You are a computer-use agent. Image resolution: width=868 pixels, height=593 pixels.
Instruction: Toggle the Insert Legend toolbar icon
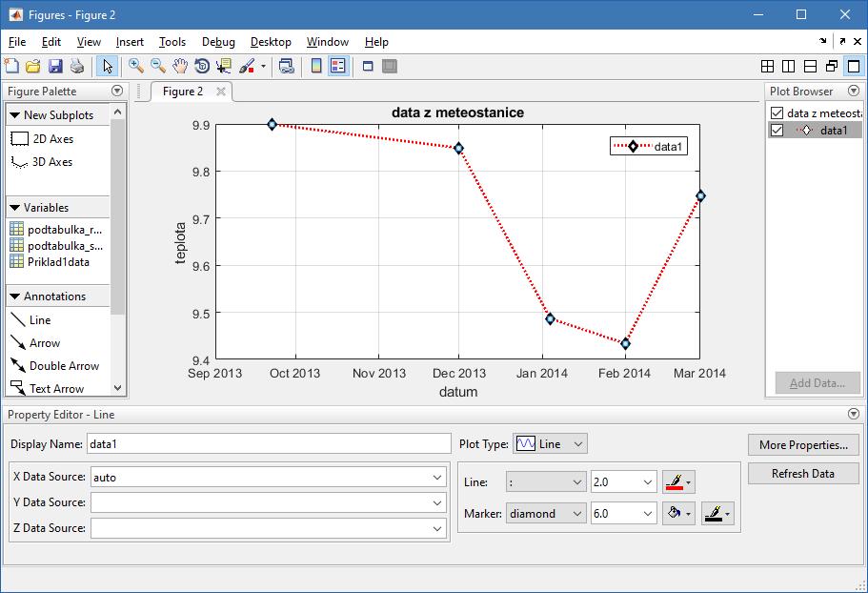point(337,67)
